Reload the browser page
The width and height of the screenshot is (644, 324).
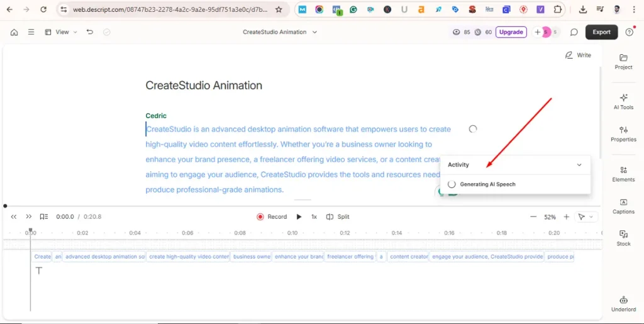[43, 9]
